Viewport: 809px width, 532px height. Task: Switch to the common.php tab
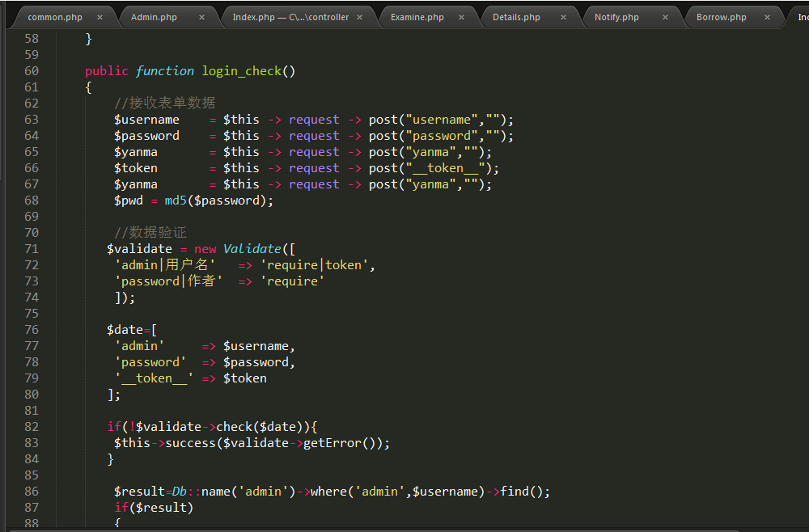tap(55, 17)
